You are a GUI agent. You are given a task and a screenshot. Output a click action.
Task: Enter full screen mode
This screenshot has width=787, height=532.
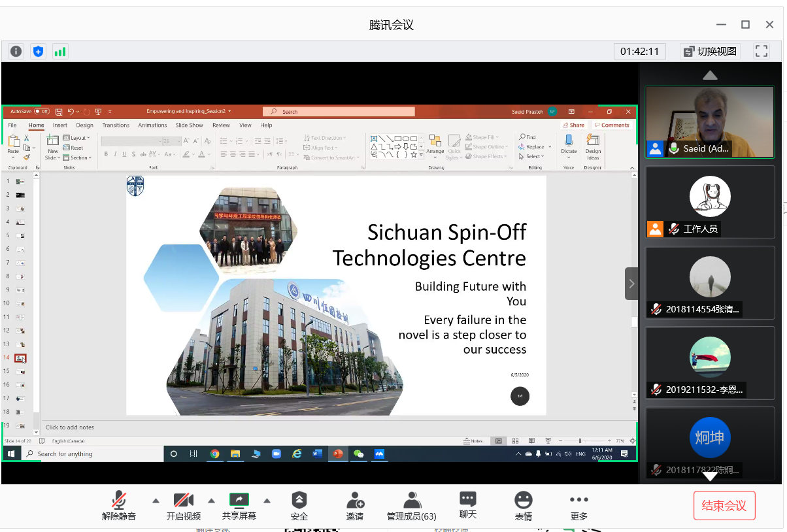[x=761, y=51]
